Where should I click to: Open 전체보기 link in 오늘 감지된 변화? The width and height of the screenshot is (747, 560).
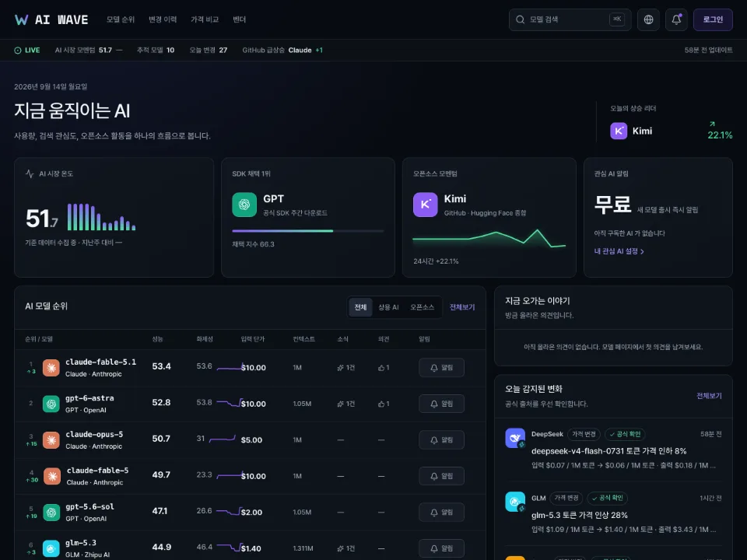(x=709, y=396)
